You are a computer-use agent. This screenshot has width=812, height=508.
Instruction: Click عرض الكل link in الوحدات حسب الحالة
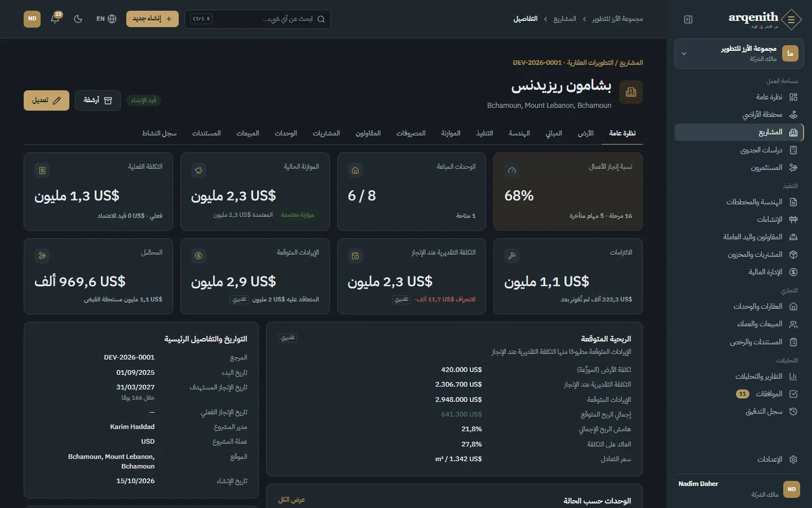(x=292, y=500)
